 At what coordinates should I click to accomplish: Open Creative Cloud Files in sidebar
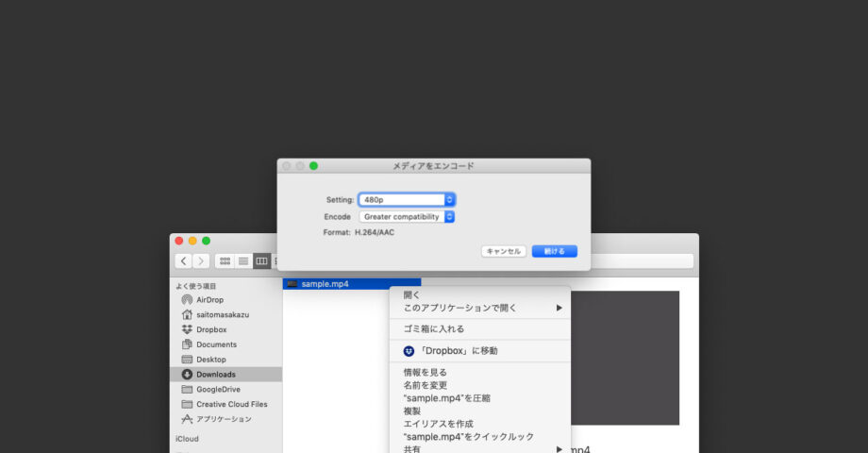[225, 404]
